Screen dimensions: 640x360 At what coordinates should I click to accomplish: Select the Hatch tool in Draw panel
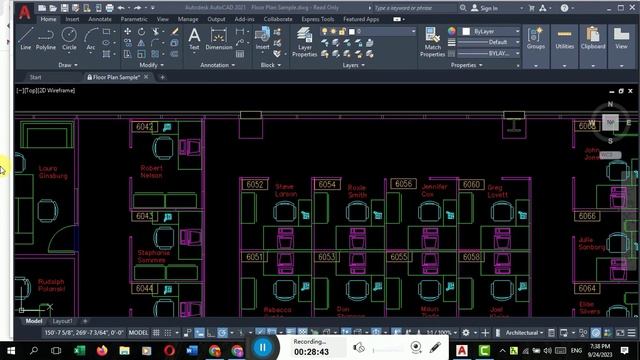pos(106,54)
